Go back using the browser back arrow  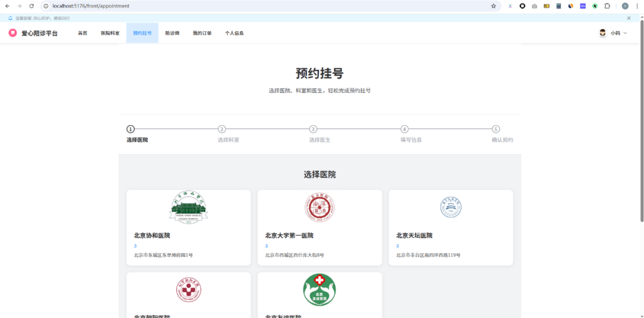[7, 6]
